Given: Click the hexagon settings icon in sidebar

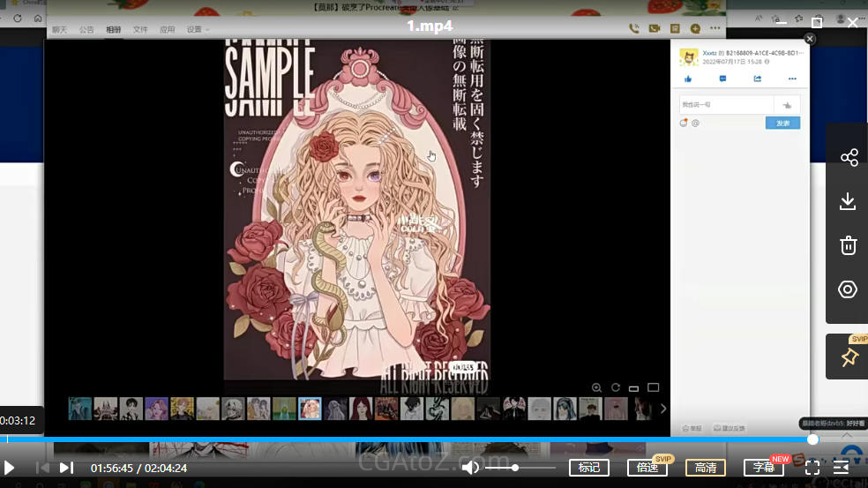Looking at the screenshot, I should click(x=848, y=289).
